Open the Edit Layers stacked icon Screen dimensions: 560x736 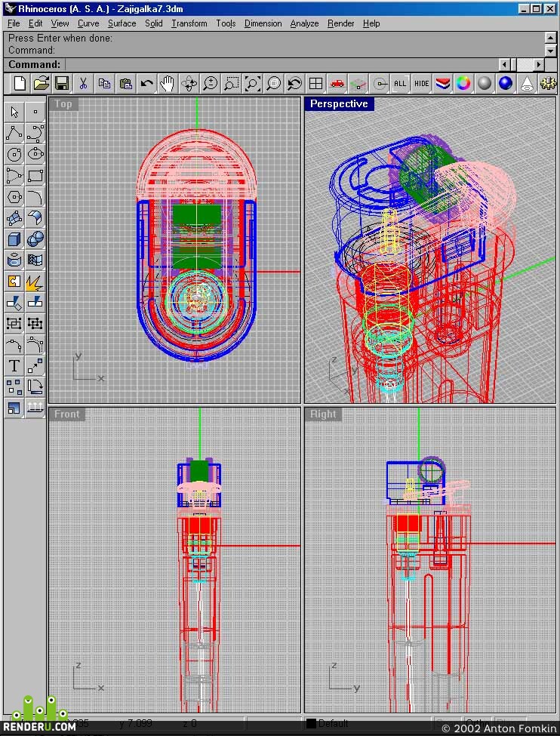[x=442, y=84]
